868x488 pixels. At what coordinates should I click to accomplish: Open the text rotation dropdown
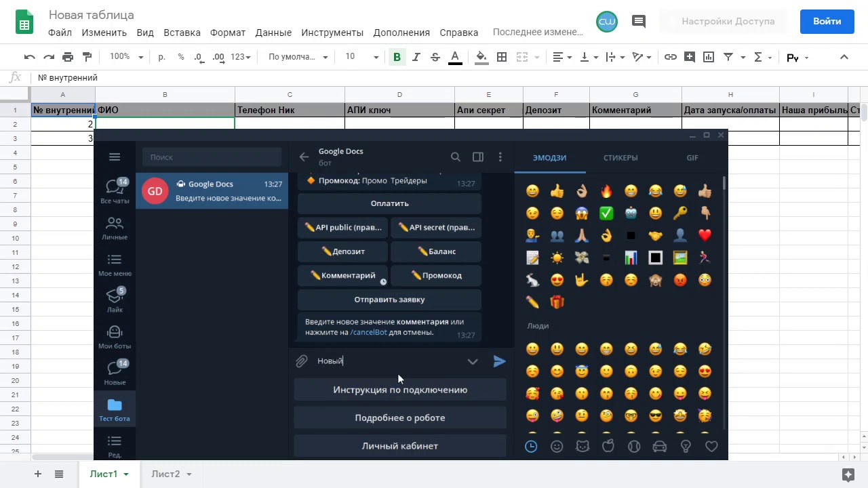642,57
